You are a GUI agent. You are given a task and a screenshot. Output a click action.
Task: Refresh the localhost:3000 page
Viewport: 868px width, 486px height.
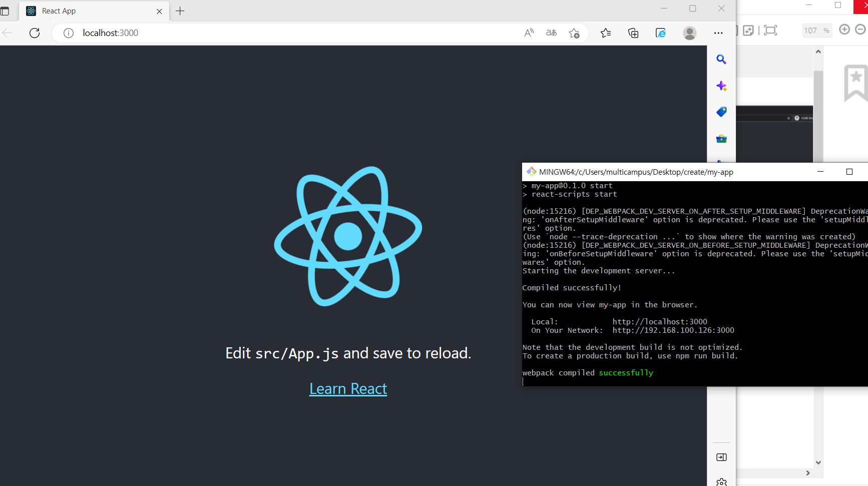(x=35, y=33)
